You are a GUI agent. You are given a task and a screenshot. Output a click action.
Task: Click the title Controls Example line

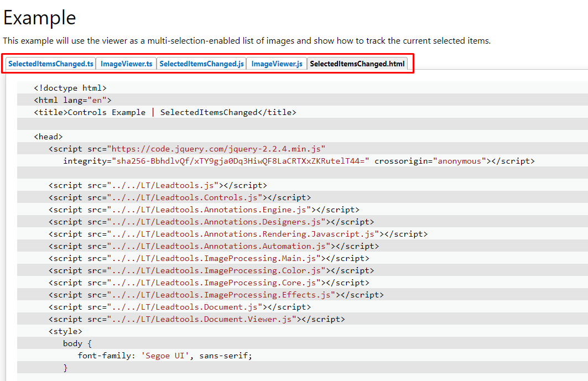click(165, 112)
